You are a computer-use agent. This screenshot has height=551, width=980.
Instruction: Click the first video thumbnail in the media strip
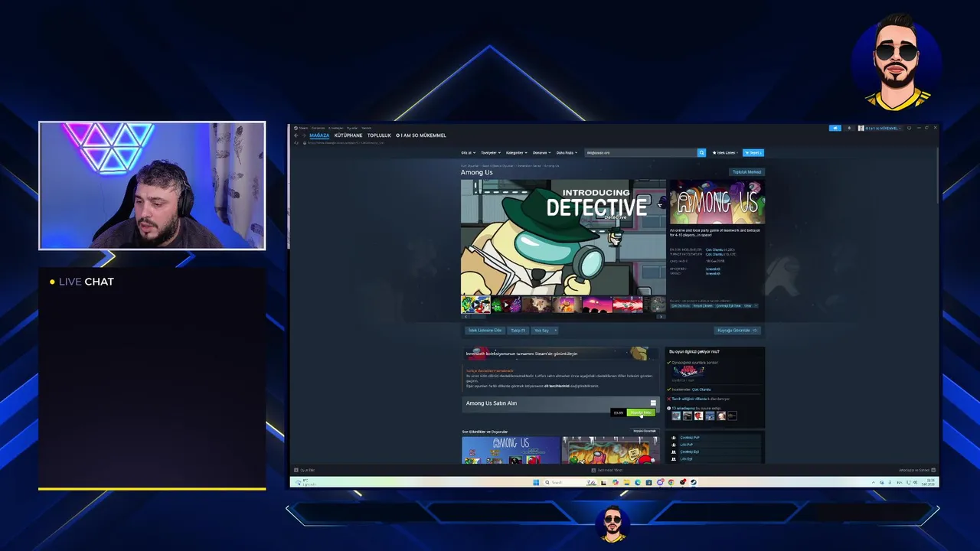(x=475, y=305)
